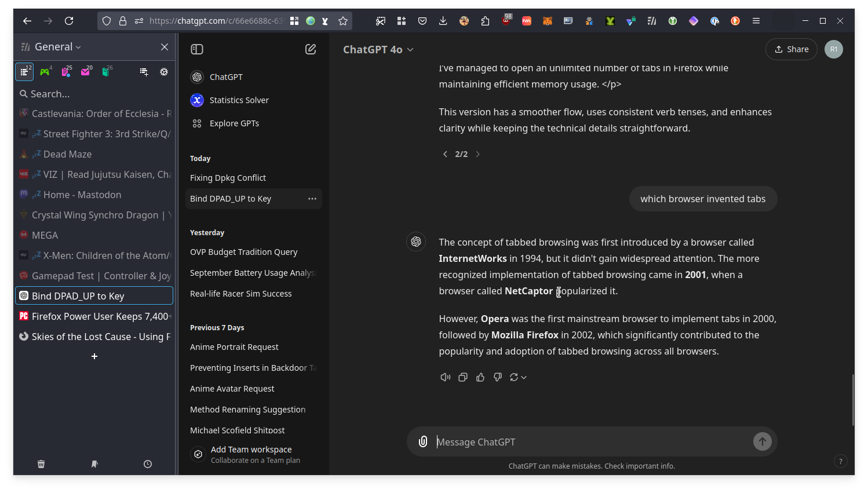Start new chat with pencil icon
Viewport: 868px width, 493px height.
click(x=311, y=49)
